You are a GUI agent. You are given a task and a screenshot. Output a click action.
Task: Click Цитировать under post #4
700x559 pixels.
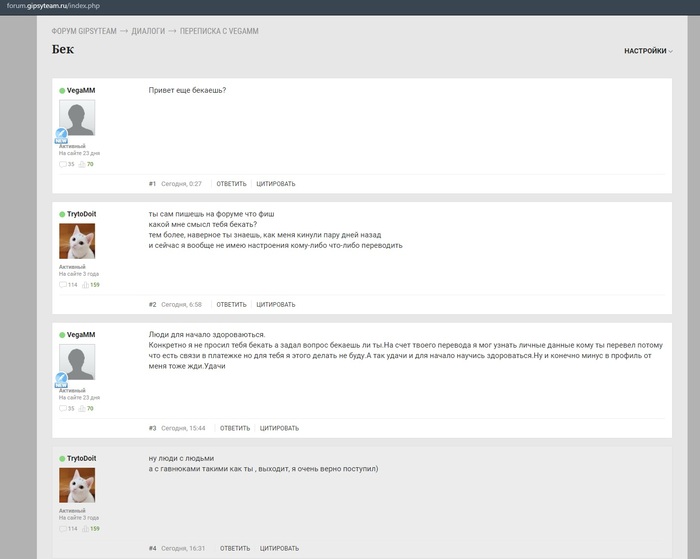(x=279, y=548)
